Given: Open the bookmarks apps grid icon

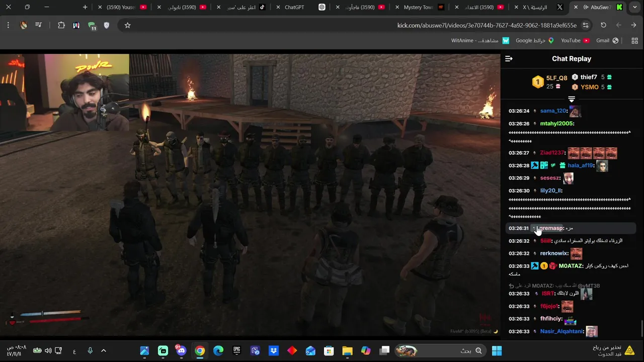Looking at the screenshot, I should tap(634, 41).
